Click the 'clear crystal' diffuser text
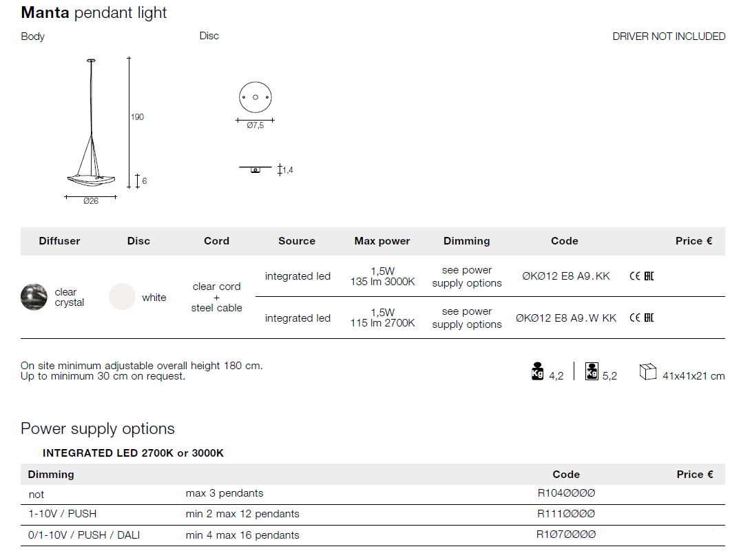This screenshot has height=560, width=741. coord(70,298)
